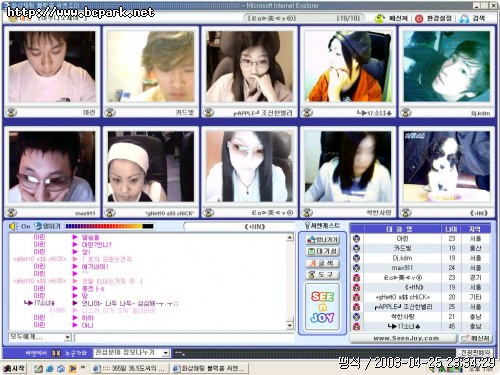Click avatar icon beside gHettO a$$ cHICK in list
This screenshot has width=500, height=375.
tap(357, 297)
